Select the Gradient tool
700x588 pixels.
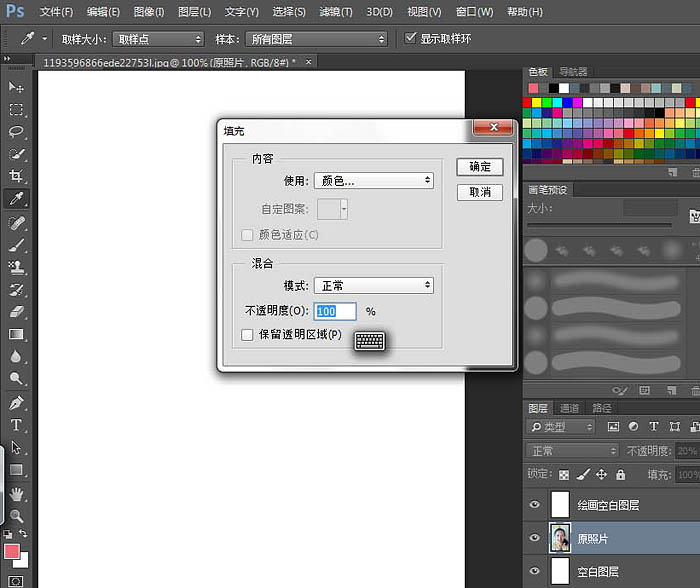tap(17, 334)
